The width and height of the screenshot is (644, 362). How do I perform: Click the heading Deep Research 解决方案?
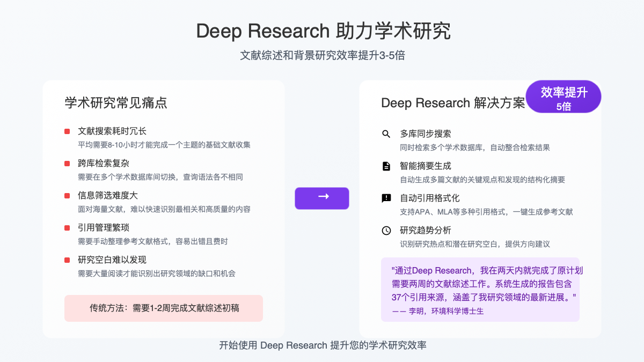[x=453, y=103]
